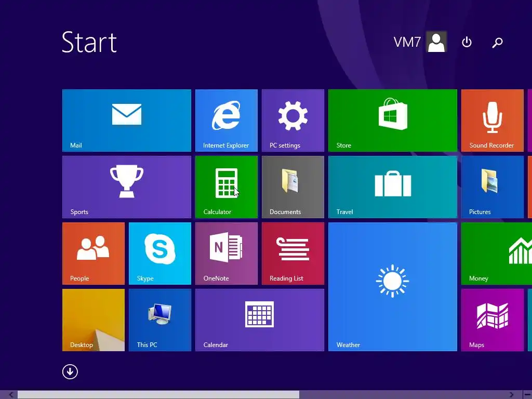The width and height of the screenshot is (532, 399).
Task: Open the People tile
Action: tap(94, 254)
